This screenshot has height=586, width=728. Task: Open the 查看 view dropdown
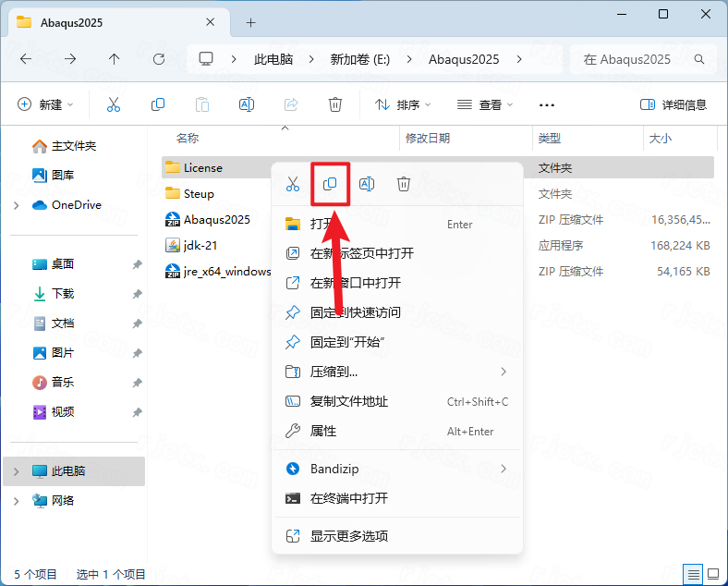(485, 104)
